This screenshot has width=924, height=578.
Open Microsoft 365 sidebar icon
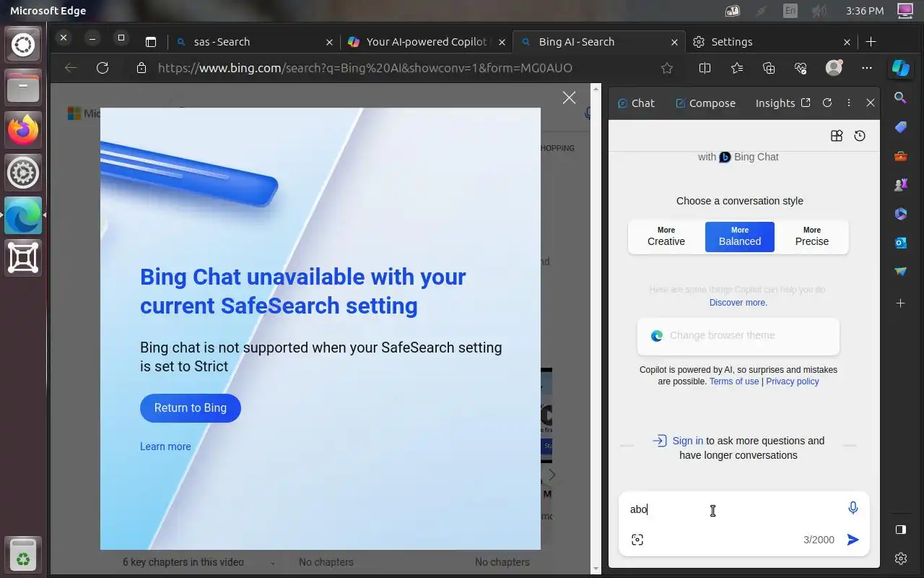(x=900, y=214)
